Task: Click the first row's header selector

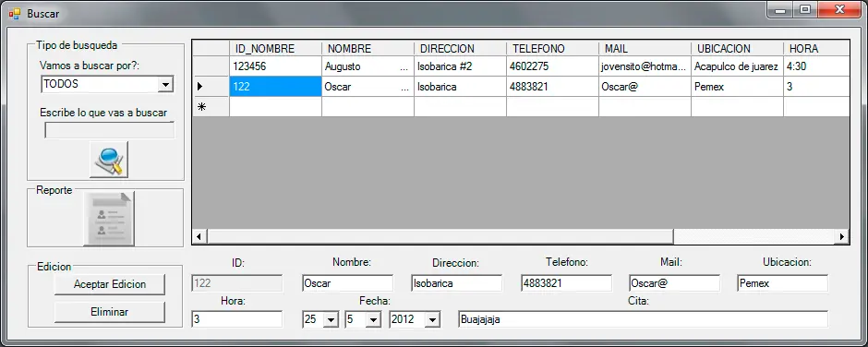Action: [x=211, y=66]
